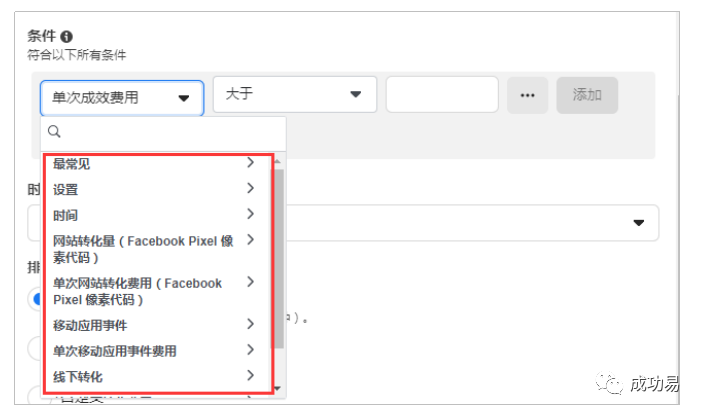Click the three-dots more options button
Viewport: 703px width, 415px height.
pyautogui.click(x=527, y=95)
